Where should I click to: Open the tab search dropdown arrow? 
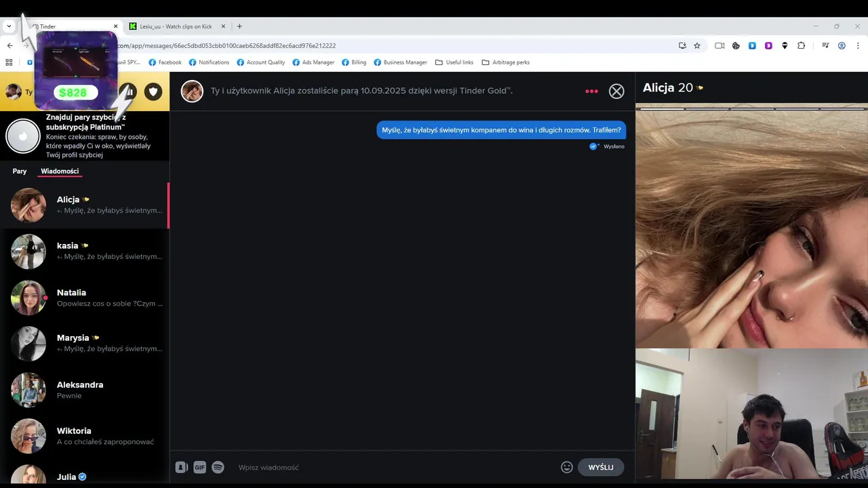coord(9,26)
